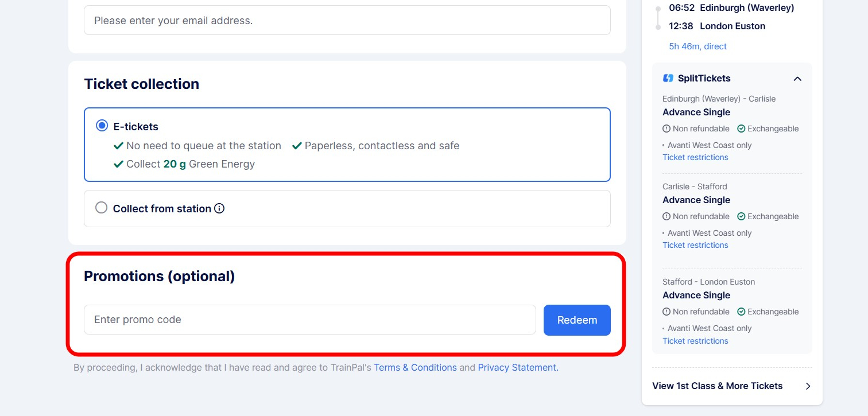This screenshot has height=416, width=868.
Task: Click Non refundable icon for Edinburgh–Carlisle ticket
Action: click(x=666, y=129)
